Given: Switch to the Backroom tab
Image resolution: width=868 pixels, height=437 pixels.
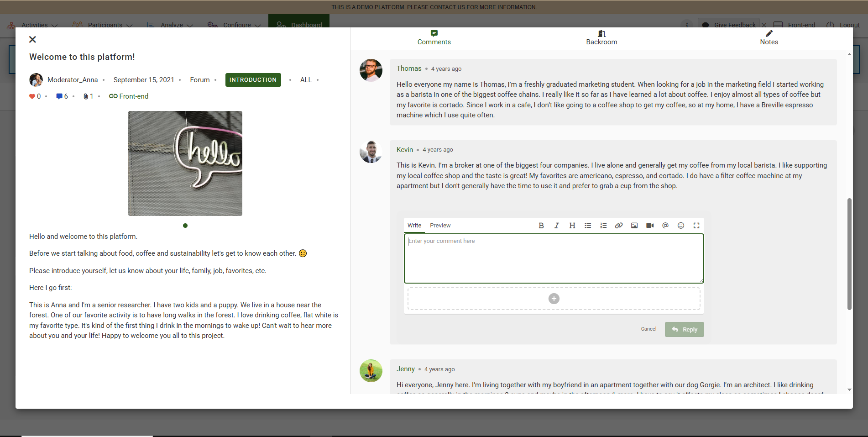Looking at the screenshot, I should tap(601, 38).
